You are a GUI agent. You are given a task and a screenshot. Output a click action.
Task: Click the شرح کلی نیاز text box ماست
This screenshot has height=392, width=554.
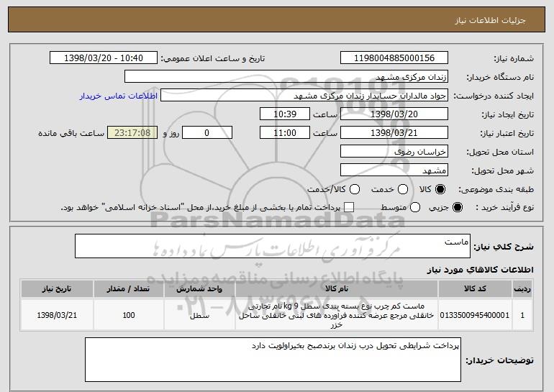click(x=273, y=246)
